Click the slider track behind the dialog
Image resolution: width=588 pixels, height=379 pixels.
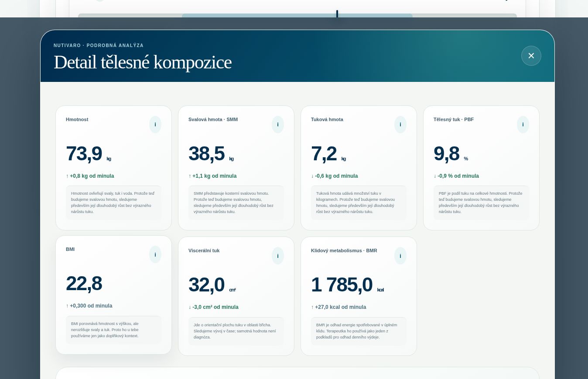click(297, 16)
